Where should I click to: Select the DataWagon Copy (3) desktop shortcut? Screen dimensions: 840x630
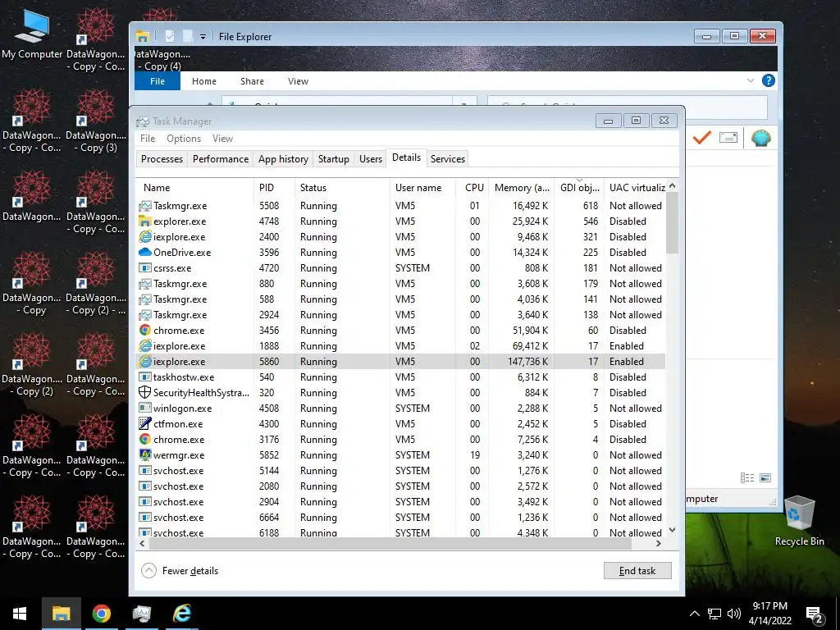click(96, 121)
